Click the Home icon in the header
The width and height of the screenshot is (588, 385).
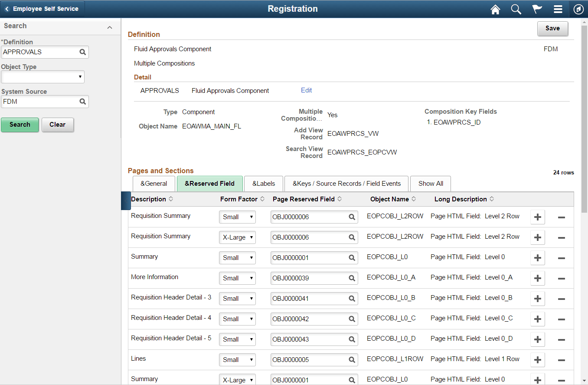495,9
